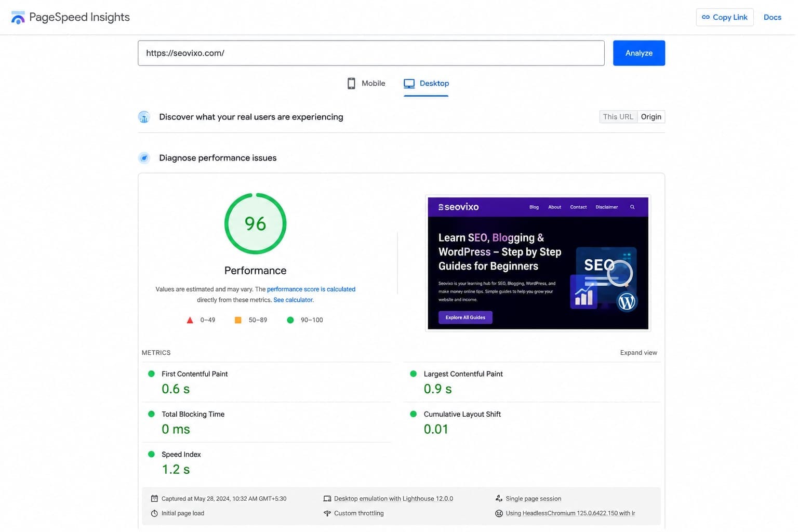Click the Copy Link button
Image resolution: width=798 pixels, height=532 pixels.
coord(725,17)
